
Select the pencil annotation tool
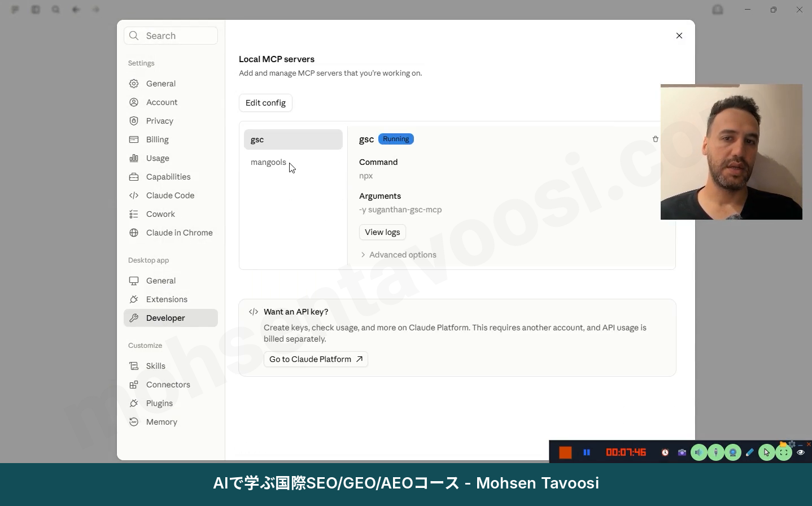coord(749,452)
